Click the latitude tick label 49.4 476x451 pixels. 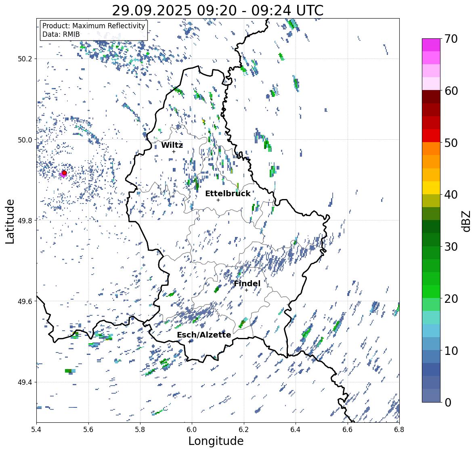pyautogui.click(x=25, y=382)
